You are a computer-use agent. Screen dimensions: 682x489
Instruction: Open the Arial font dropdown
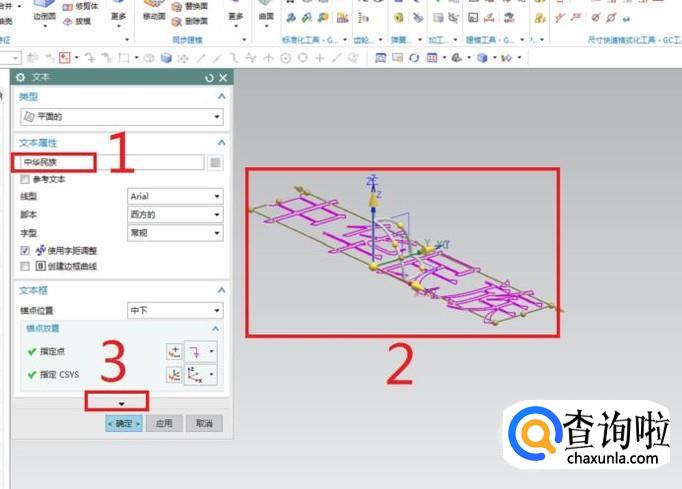175,196
